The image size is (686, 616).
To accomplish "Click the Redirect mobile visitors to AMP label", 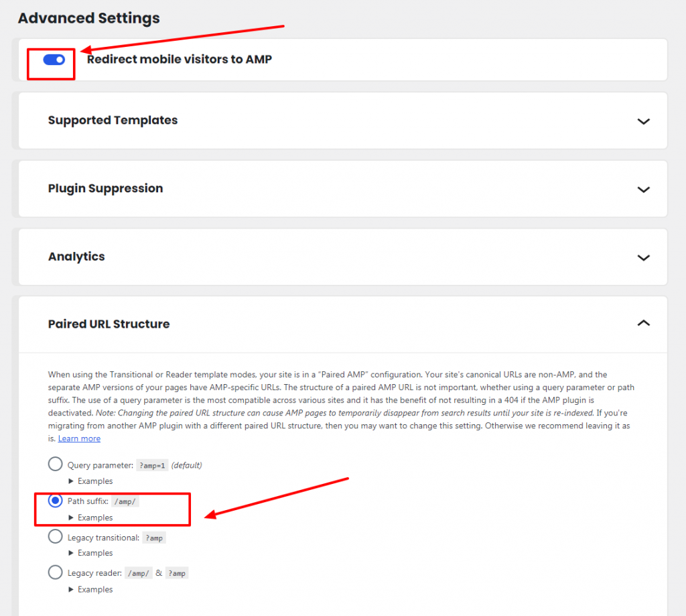I will 180,59.
